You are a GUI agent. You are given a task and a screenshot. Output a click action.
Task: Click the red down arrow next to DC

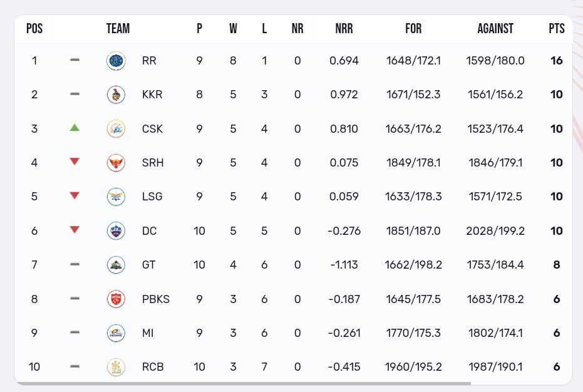tap(75, 229)
